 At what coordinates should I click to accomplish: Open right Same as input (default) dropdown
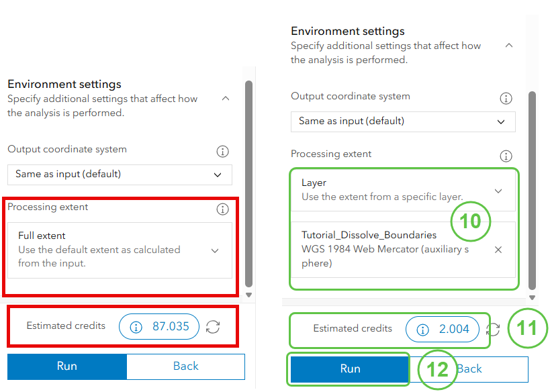click(x=403, y=121)
